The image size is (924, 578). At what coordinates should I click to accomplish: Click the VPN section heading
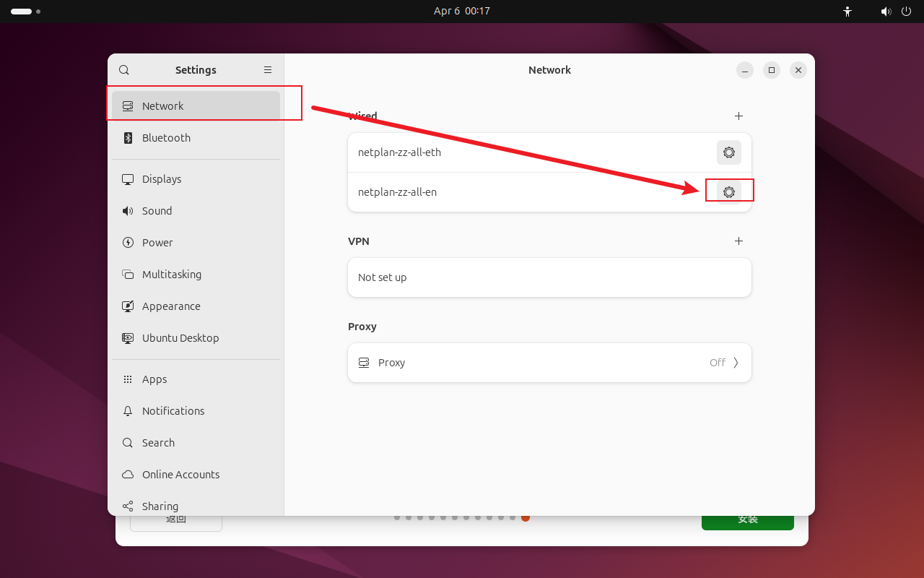coord(359,241)
